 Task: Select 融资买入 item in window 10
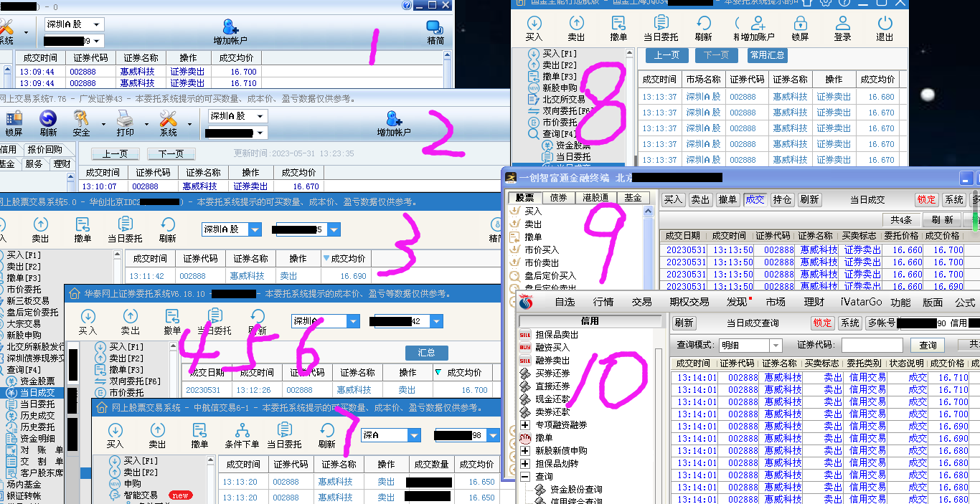click(552, 347)
